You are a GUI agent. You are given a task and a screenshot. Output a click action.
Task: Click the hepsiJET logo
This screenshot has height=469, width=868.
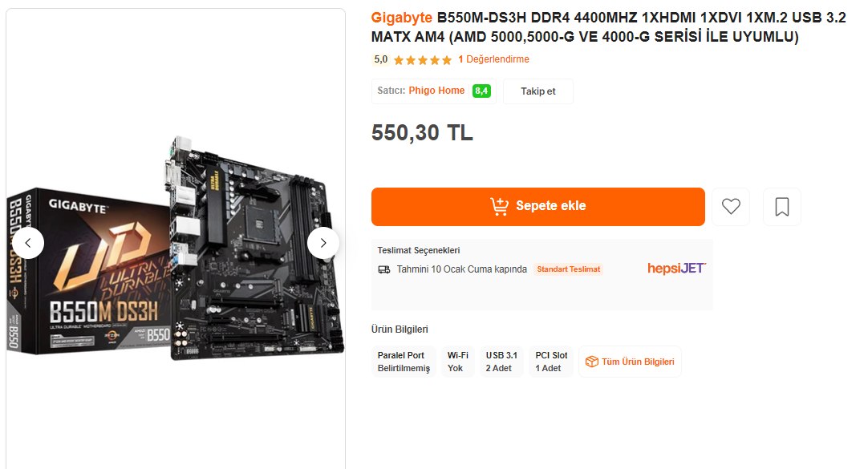click(677, 269)
